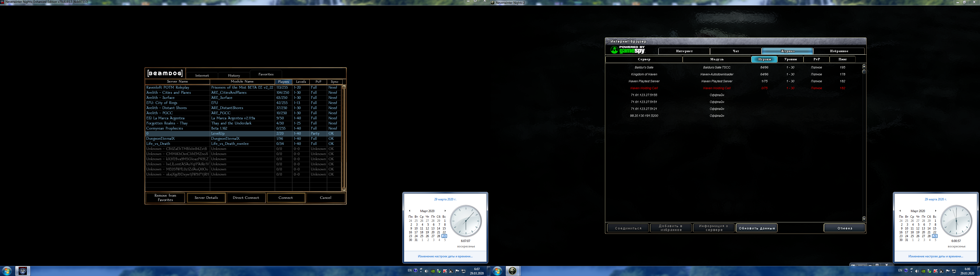Click Action Center flag near the 6:00 clock

point(948,271)
